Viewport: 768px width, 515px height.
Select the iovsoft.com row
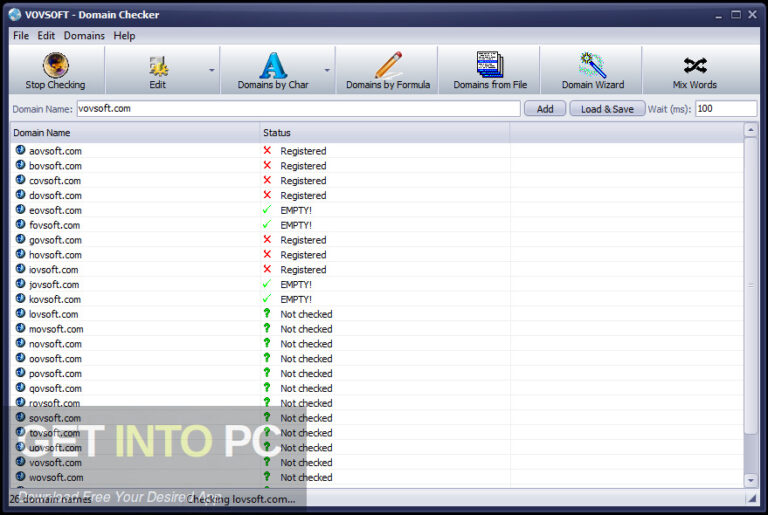[376, 270]
